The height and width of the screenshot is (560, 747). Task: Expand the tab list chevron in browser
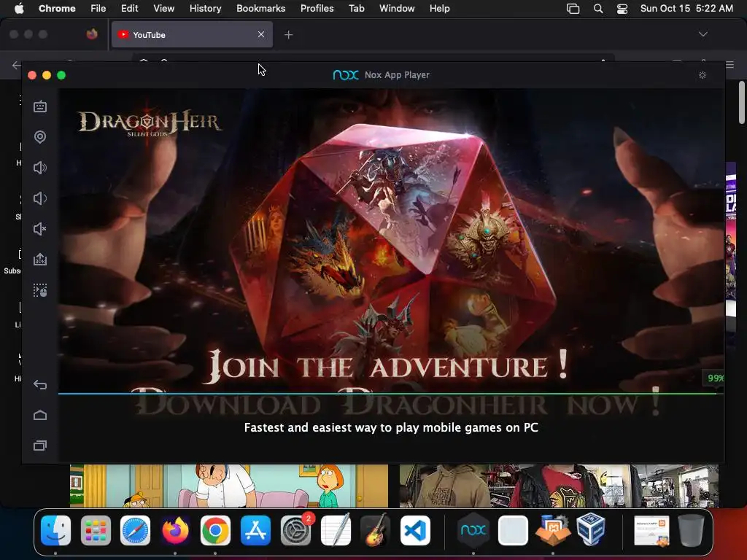(703, 34)
